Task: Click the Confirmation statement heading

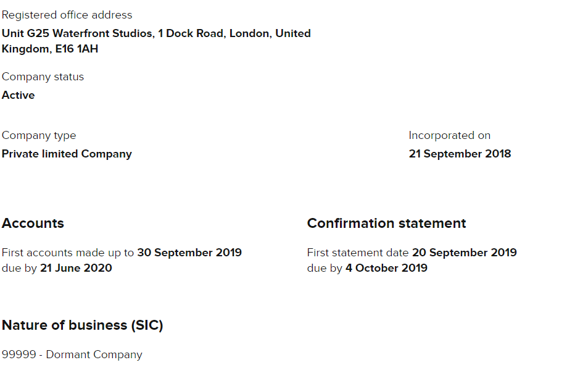Action: [386, 224]
